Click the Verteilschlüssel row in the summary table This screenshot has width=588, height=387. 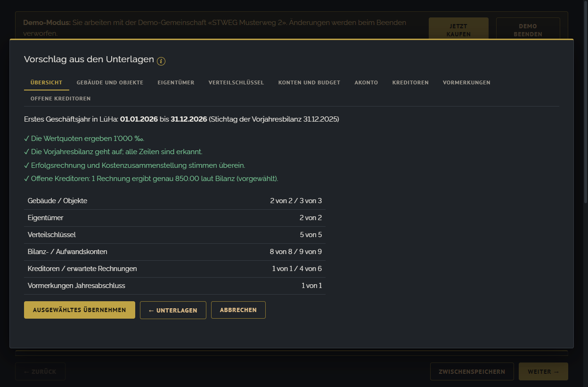[x=175, y=235]
